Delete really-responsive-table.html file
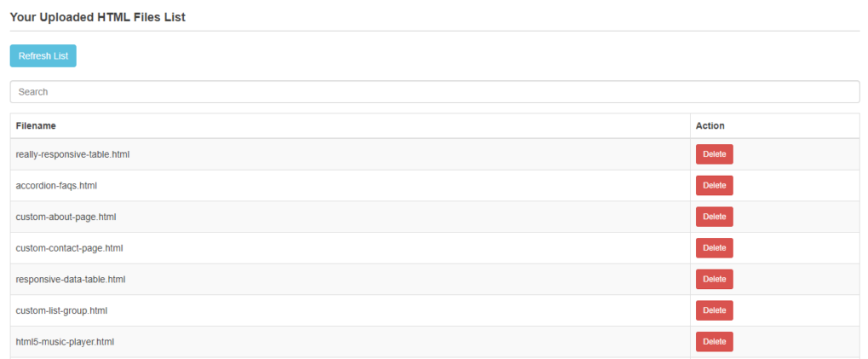Viewport: 868px width, 359px height. click(714, 154)
